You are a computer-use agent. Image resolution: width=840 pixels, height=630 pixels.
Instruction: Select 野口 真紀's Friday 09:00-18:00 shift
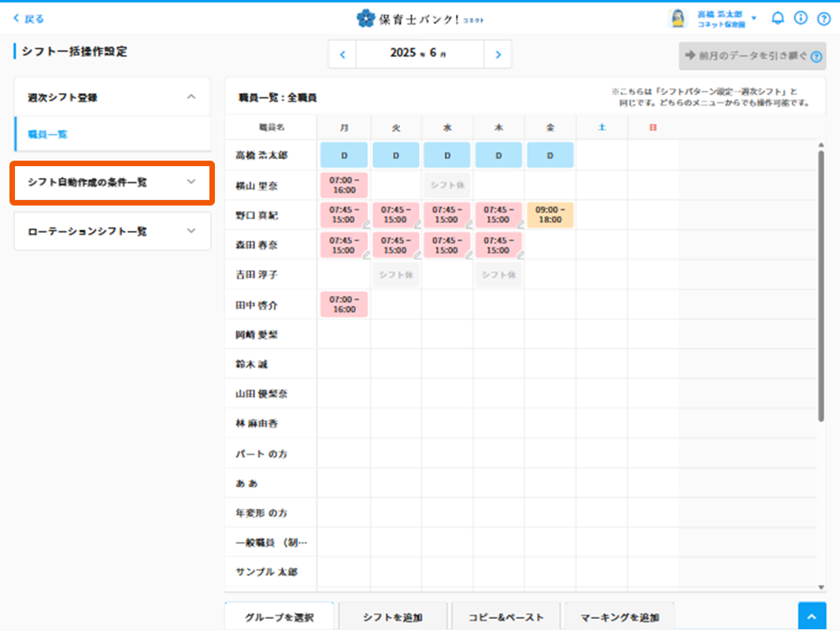pos(550,215)
